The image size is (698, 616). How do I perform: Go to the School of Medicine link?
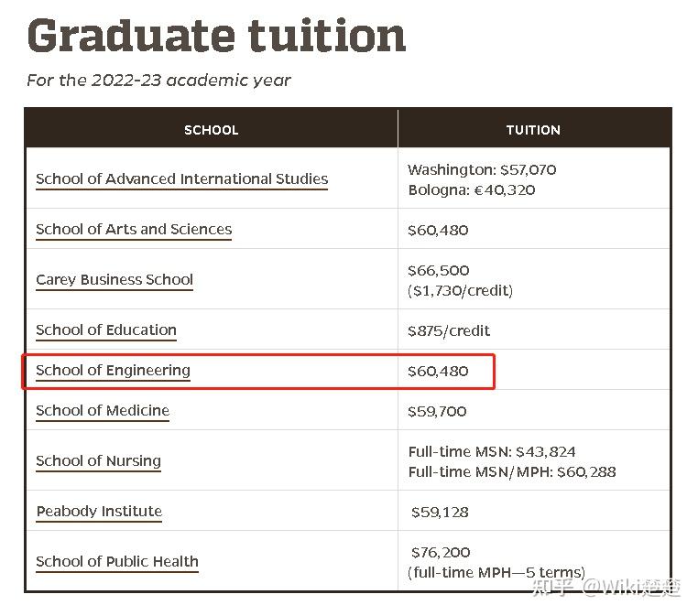[x=103, y=411]
